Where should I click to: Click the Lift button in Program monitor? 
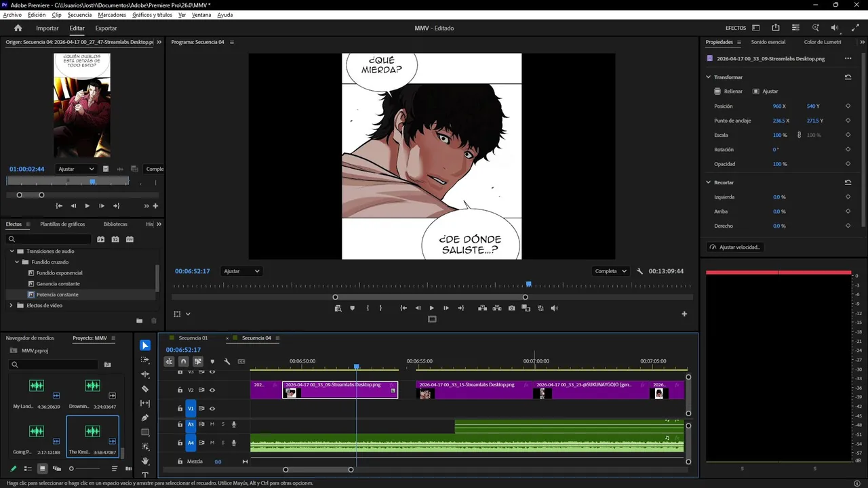pos(482,308)
